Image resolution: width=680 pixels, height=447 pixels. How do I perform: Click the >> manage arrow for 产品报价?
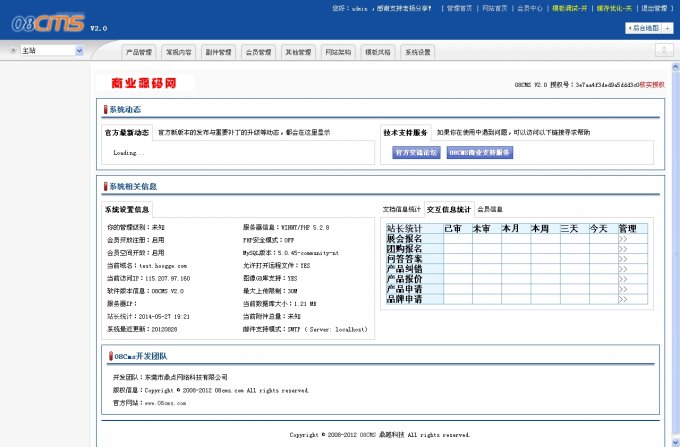click(x=623, y=279)
